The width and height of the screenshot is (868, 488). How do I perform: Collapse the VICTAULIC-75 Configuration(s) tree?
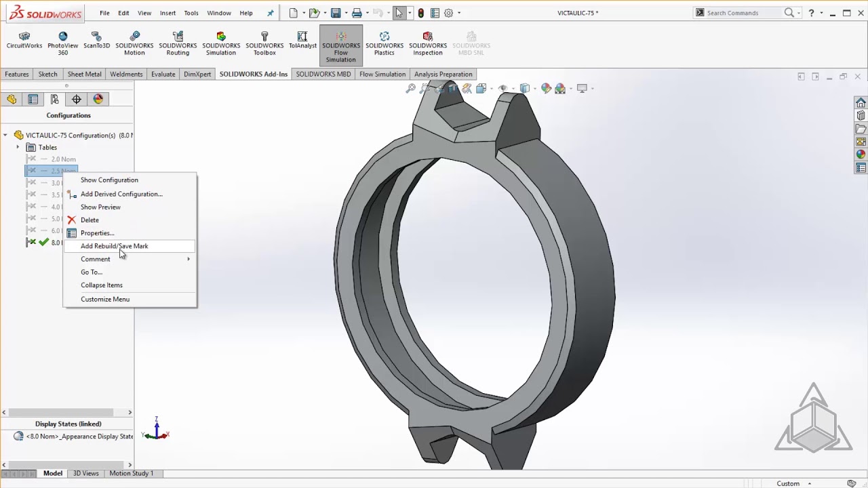click(5, 135)
